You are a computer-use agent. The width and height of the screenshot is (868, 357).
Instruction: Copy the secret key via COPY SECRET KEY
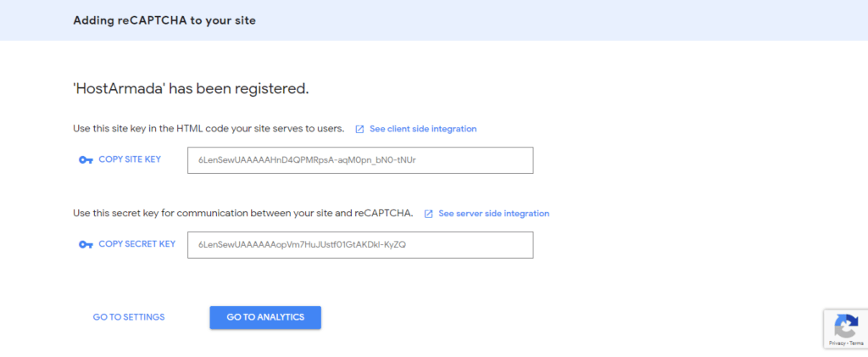click(136, 244)
